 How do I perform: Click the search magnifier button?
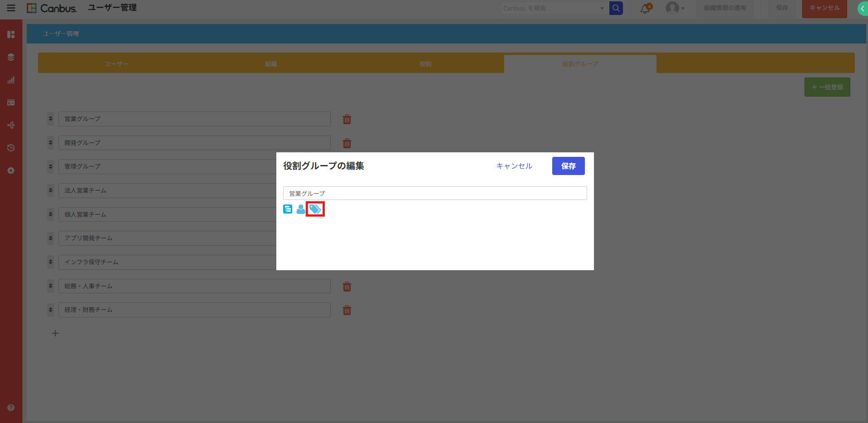coord(616,8)
